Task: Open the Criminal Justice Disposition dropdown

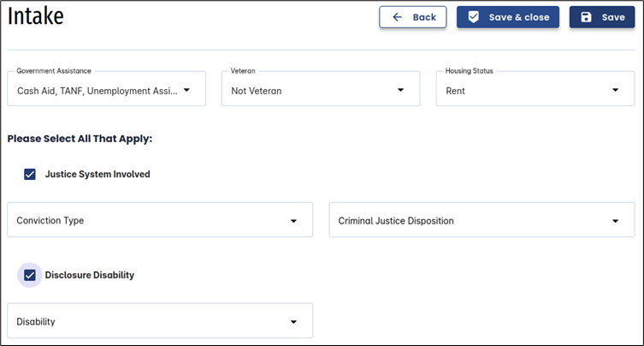Action: tap(482, 220)
